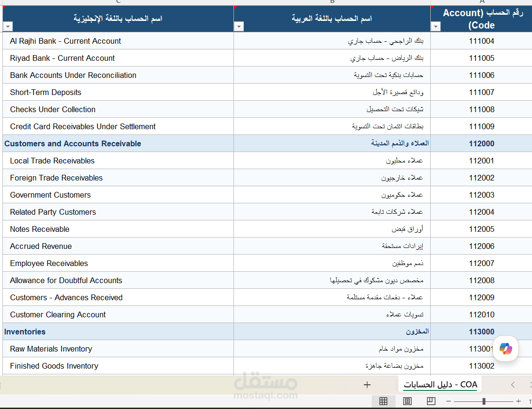Select cell 'Allowance for Doubtful Accounts'
This screenshot has width=532, height=409.
(118, 280)
